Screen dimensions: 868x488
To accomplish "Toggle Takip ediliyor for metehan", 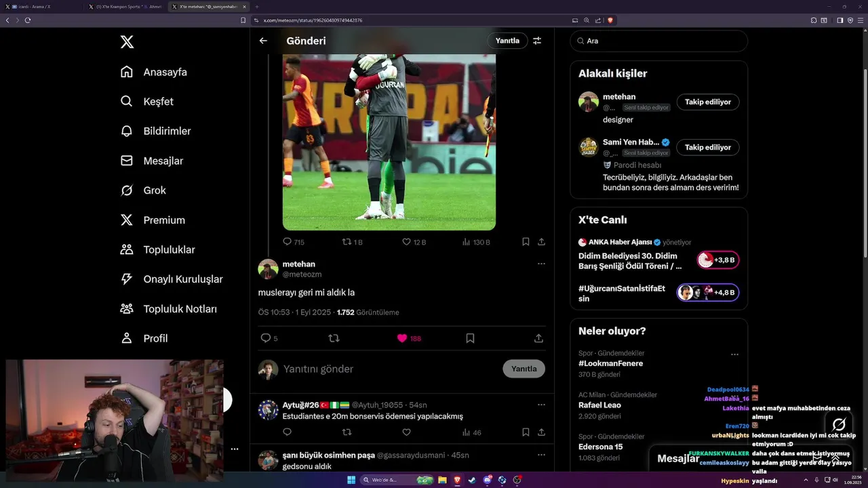I will pos(708,102).
